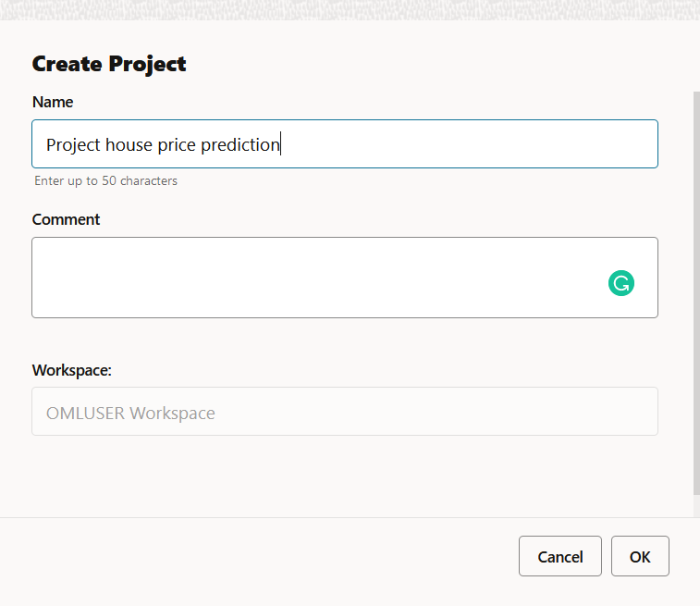Click the Comment field label
This screenshot has height=606, width=700.
point(66,219)
